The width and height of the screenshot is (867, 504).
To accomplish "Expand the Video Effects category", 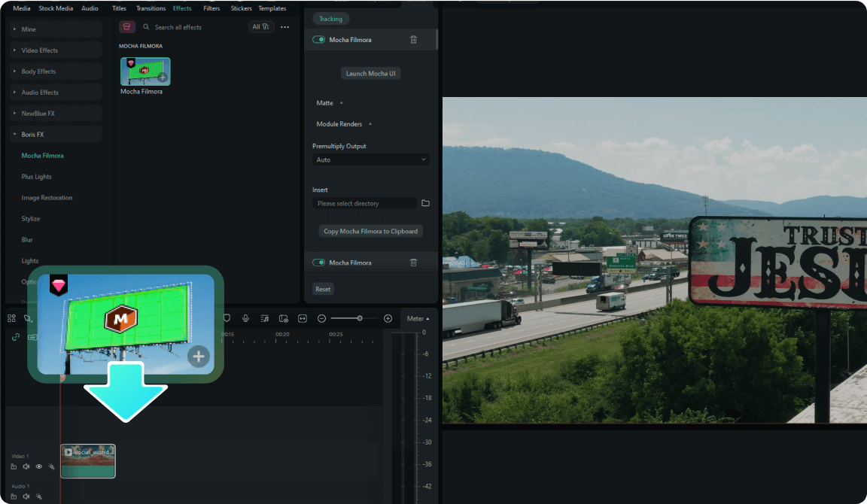I will tap(56, 50).
